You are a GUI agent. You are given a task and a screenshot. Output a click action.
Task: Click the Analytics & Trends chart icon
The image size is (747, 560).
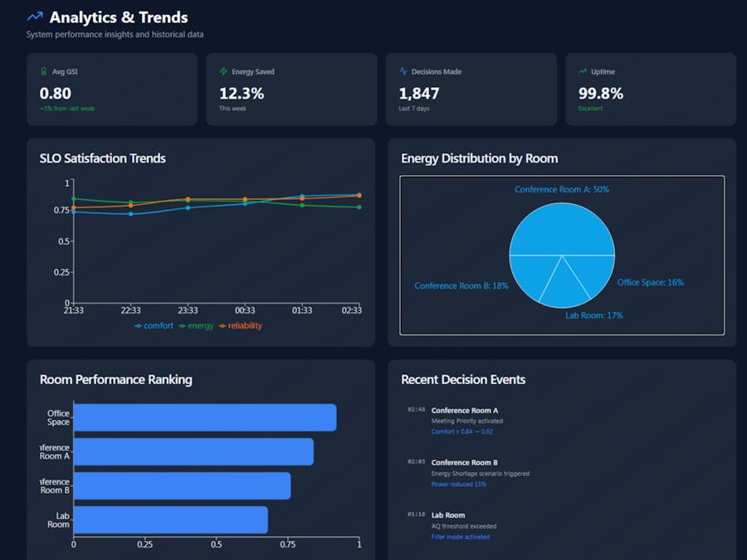click(x=35, y=17)
